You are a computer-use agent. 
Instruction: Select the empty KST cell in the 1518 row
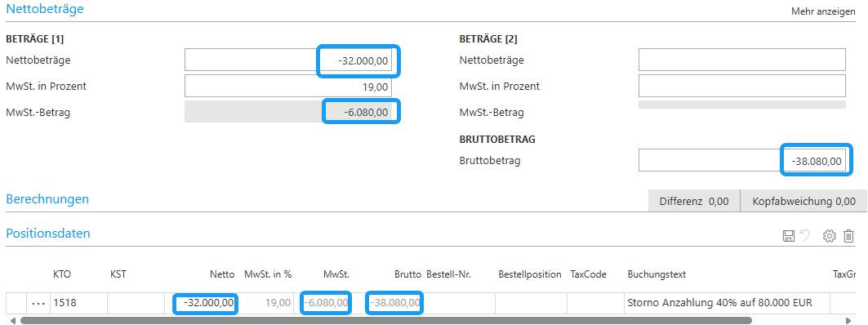136,304
